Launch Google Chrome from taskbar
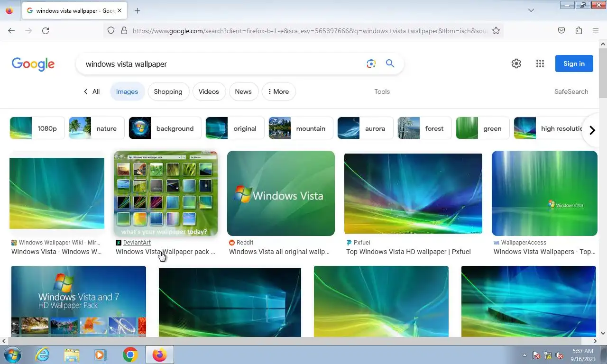The image size is (607, 364). [x=130, y=355]
